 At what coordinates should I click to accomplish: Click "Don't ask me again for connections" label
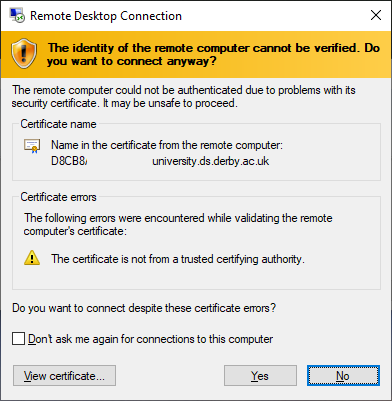151,339
